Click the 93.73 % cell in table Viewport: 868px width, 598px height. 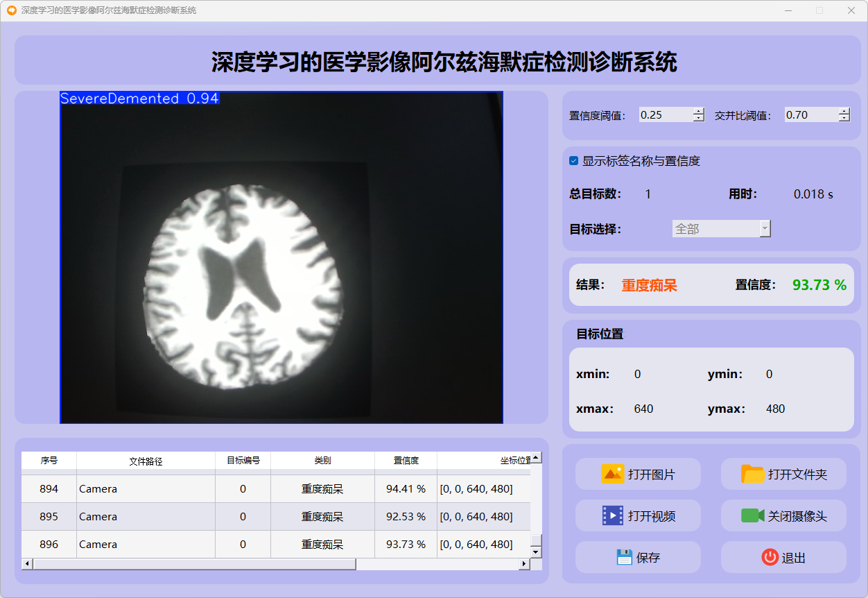pyautogui.click(x=406, y=545)
